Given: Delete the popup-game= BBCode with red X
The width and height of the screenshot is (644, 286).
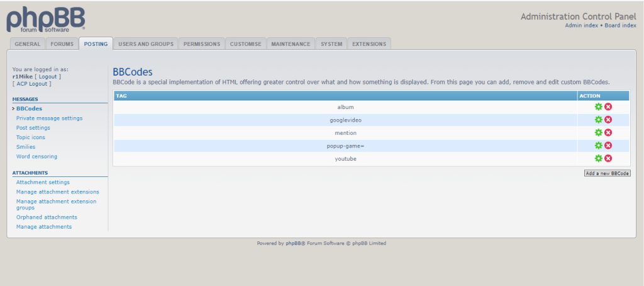Looking at the screenshot, I should tap(608, 146).
